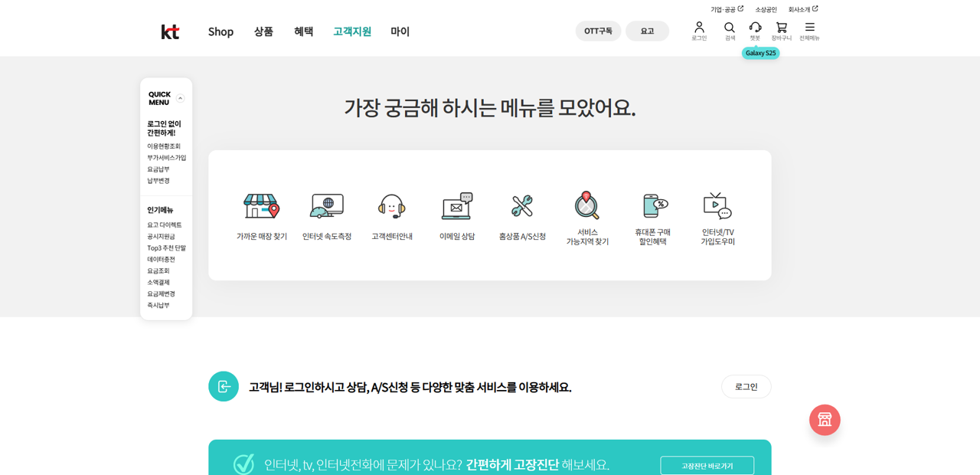Collapse the QUICK MENU panel chevron
This screenshot has height=475, width=980.
tap(181, 98)
